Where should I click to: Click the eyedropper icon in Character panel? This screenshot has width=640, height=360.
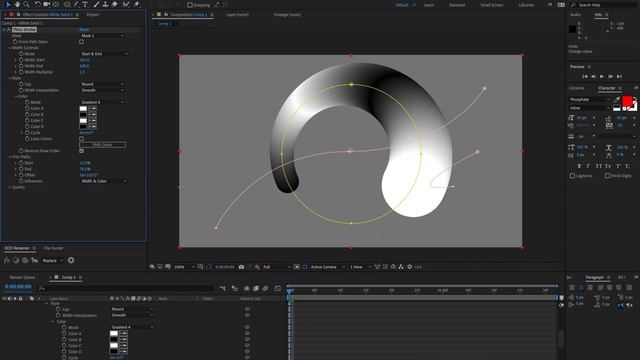point(617,99)
